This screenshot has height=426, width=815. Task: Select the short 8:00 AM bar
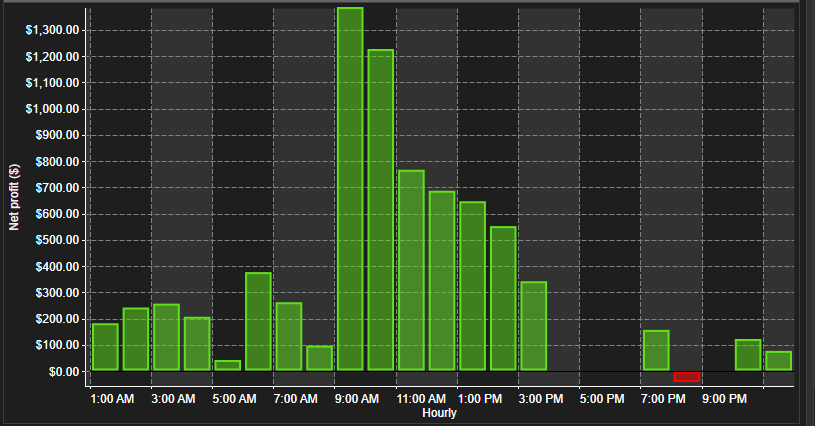click(320, 358)
